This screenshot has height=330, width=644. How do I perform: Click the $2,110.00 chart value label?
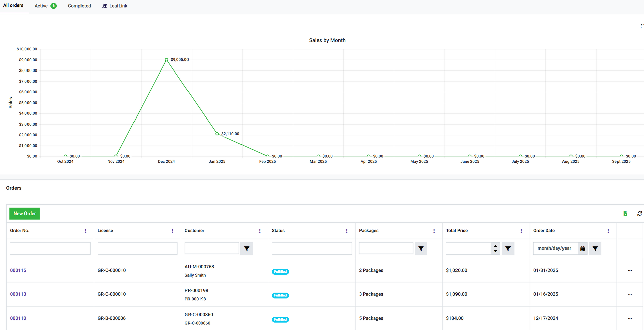[230, 134]
